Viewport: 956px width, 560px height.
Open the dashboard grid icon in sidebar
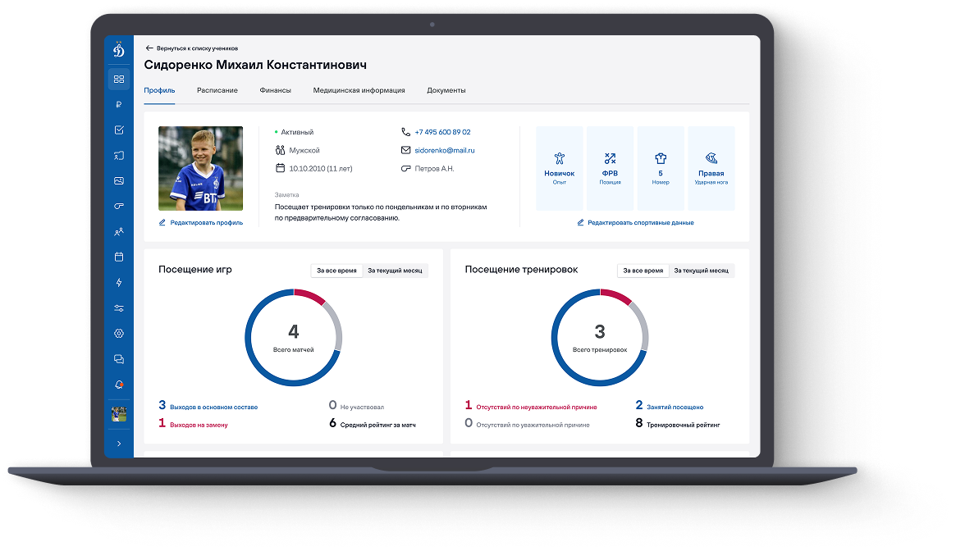pyautogui.click(x=119, y=79)
